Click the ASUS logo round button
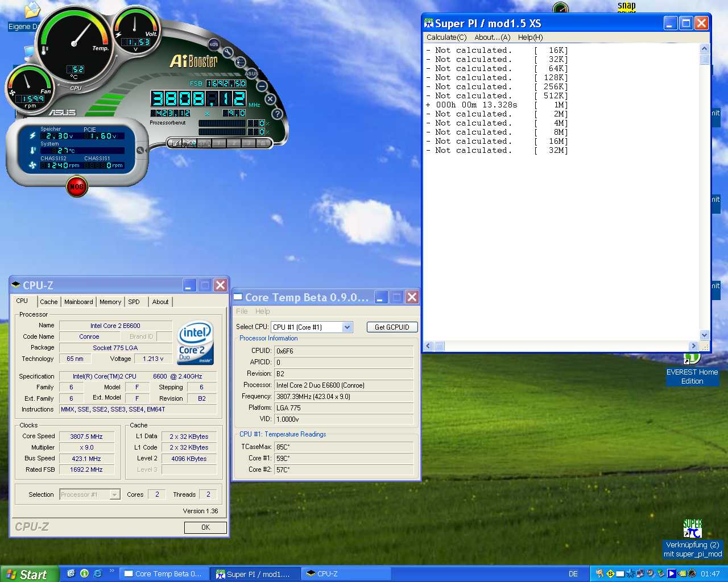 [251, 73]
